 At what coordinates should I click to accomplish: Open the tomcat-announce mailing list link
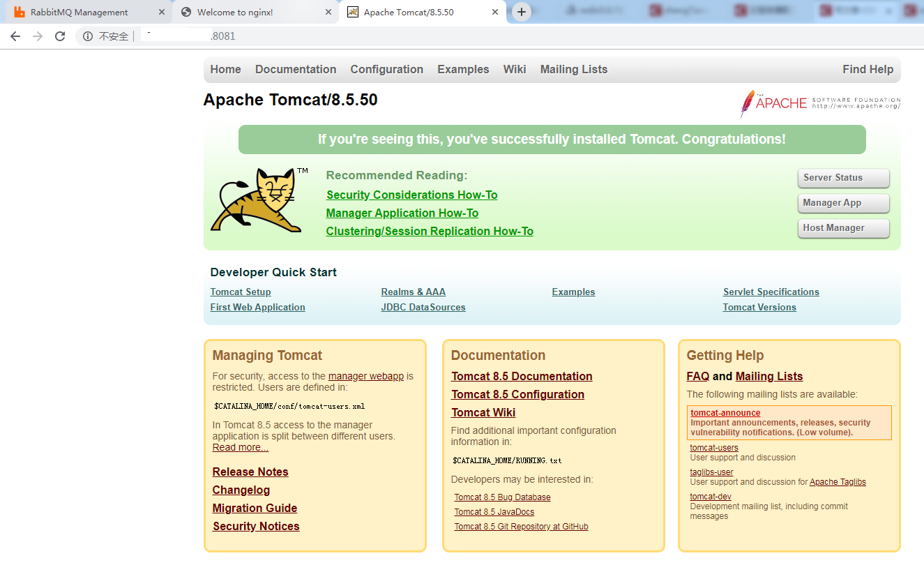point(725,413)
